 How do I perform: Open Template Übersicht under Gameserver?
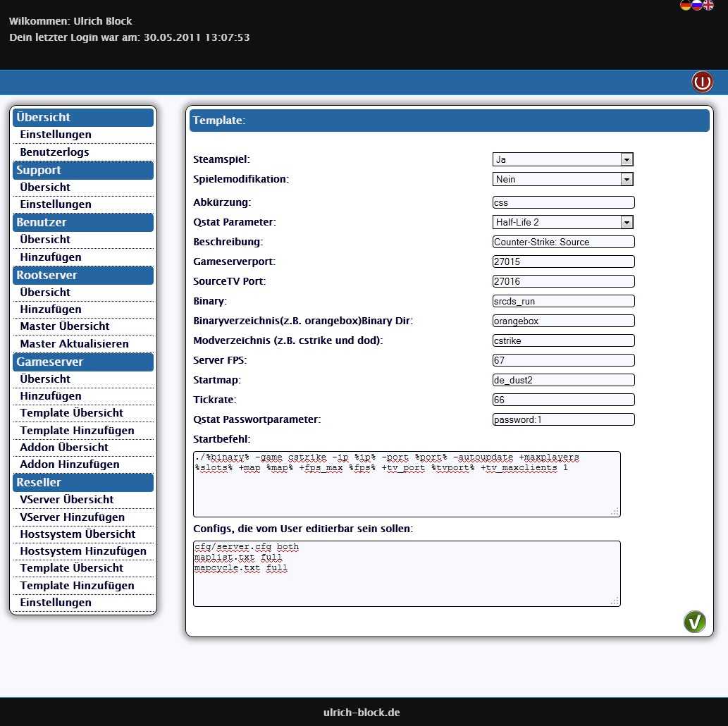coord(71,413)
